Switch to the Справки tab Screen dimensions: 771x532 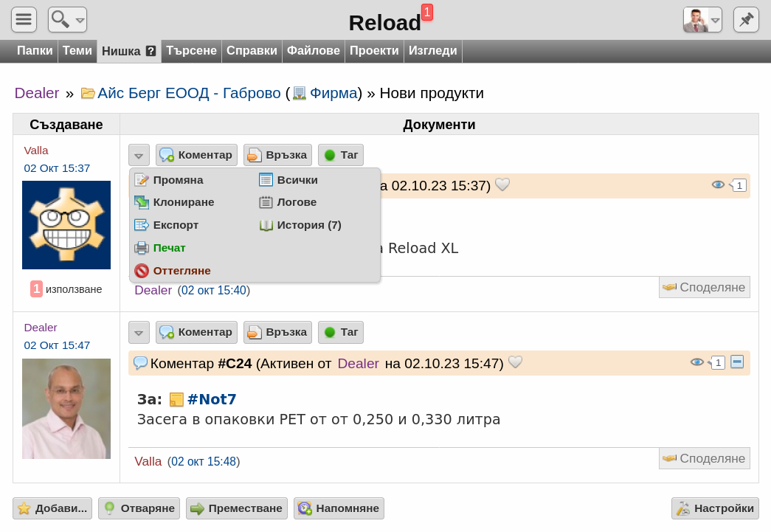pyautogui.click(x=252, y=51)
